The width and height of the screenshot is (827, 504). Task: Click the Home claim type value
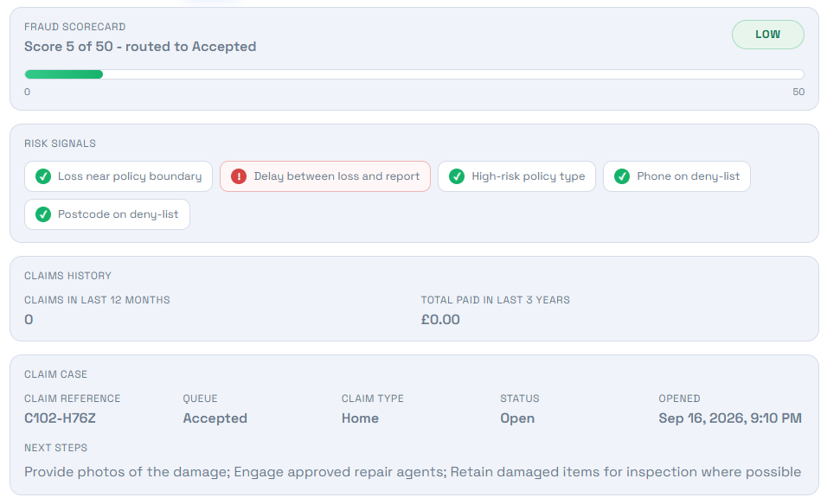point(360,418)
